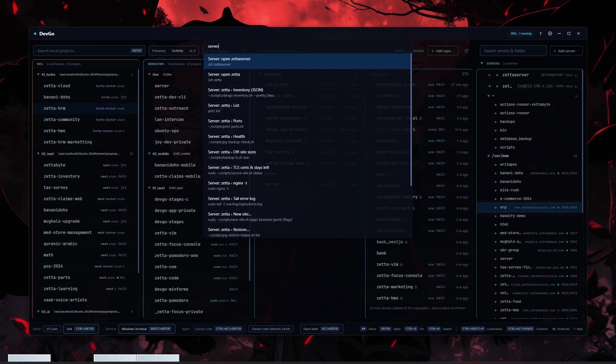Click the refresh icon next to Add repo
616x364 pixels.
[x=466, y=51]
